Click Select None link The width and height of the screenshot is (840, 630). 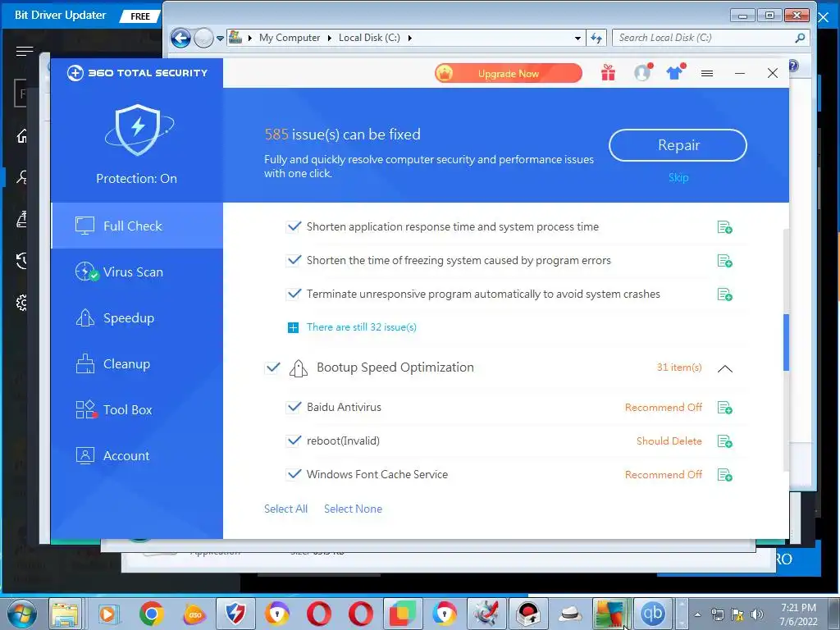353,509
